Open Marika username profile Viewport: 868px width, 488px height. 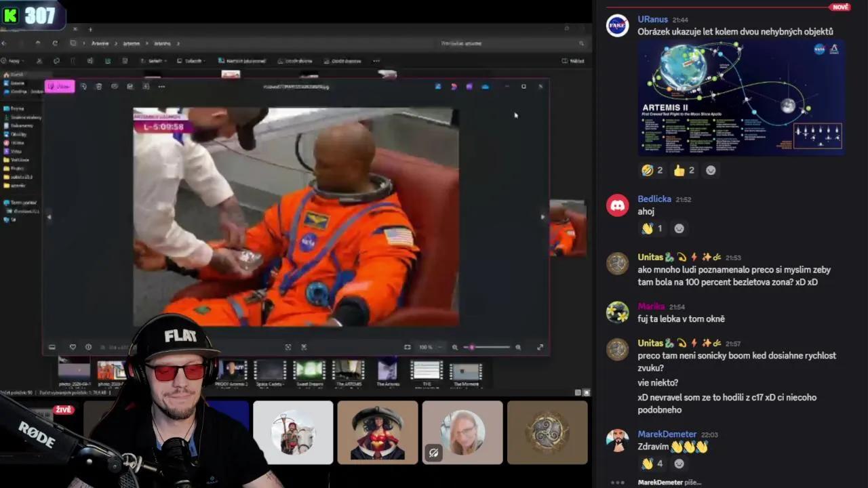(651, 306)
